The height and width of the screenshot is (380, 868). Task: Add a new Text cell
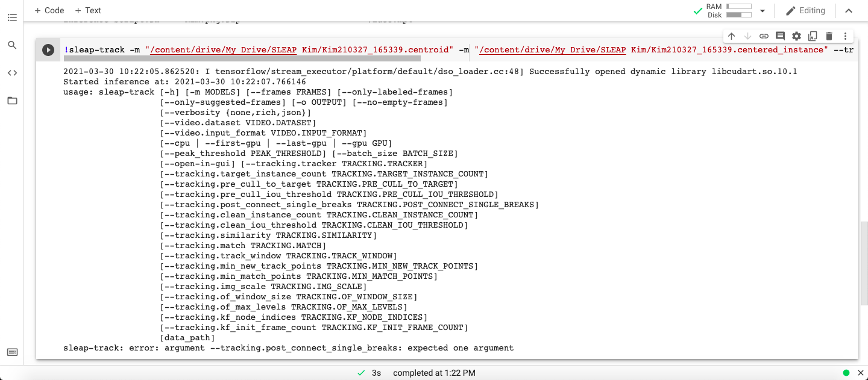87,10
